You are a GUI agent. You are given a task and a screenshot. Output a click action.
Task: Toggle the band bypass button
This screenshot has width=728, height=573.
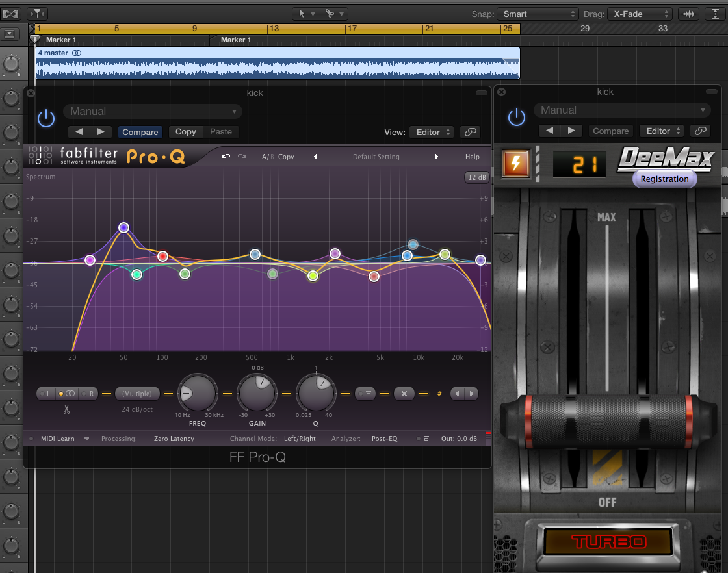tap(365, 394)
